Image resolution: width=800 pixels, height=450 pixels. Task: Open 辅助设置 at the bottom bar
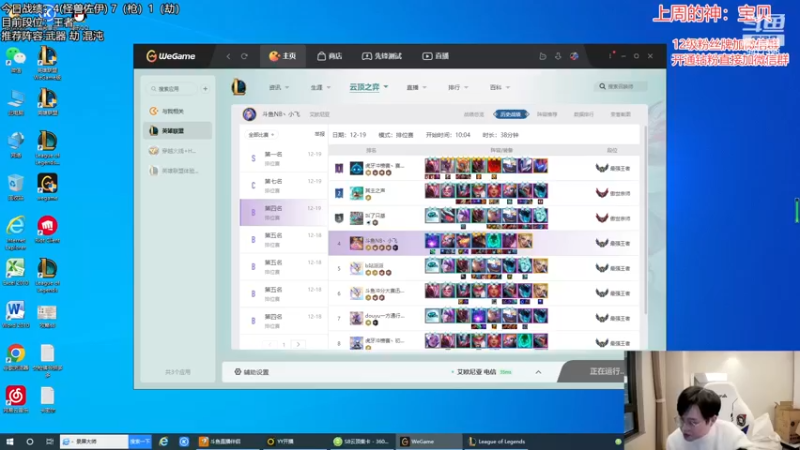click(x=252, y=372)
